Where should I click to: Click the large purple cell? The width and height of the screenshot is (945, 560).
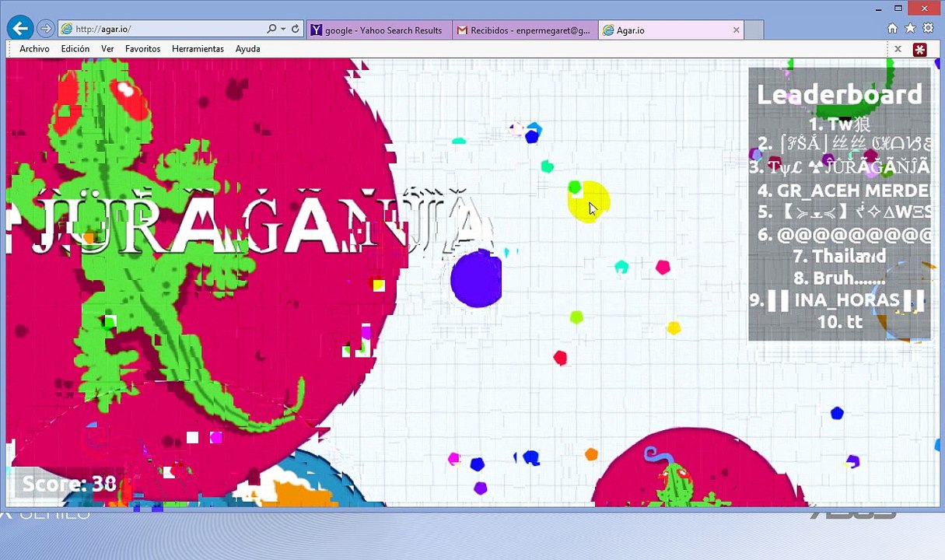click(477, 278)
